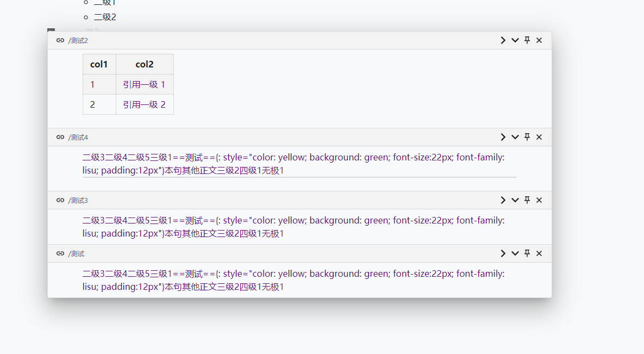Open the /测试2 path title
The image size is (644, 354).
click(x=78, y=40)
